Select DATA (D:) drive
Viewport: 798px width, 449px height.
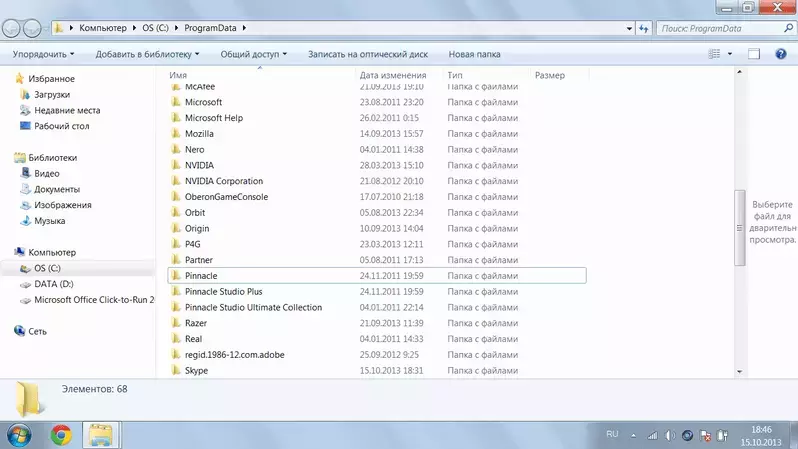[x=53, y=284]
